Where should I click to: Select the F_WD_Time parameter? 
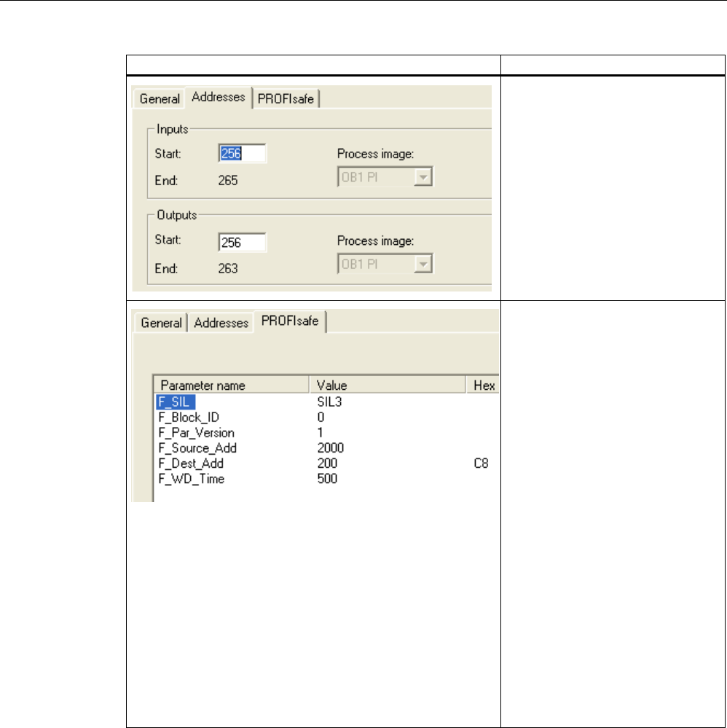coord(192,479)
